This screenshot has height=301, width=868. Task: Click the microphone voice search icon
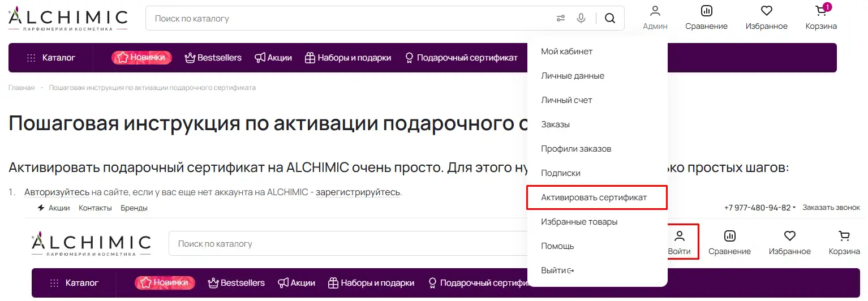pyautogui.click(x=581, y=18)
